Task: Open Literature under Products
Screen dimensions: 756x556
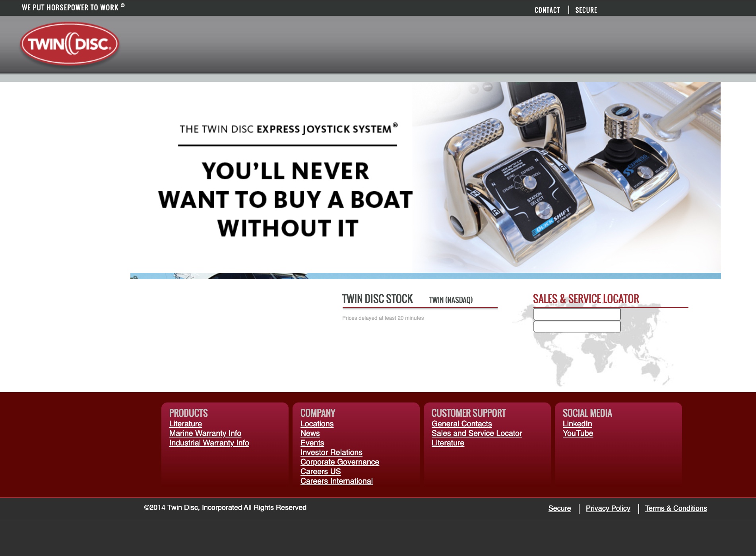Action: [186, 424]
